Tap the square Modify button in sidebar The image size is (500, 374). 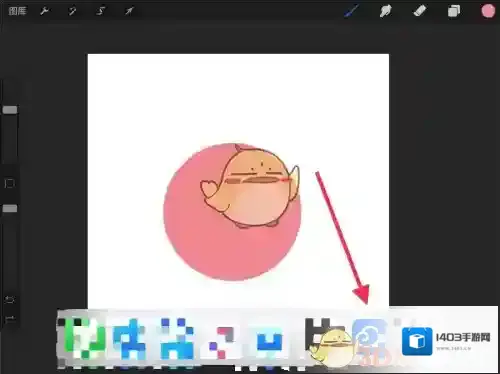[10, 183]
